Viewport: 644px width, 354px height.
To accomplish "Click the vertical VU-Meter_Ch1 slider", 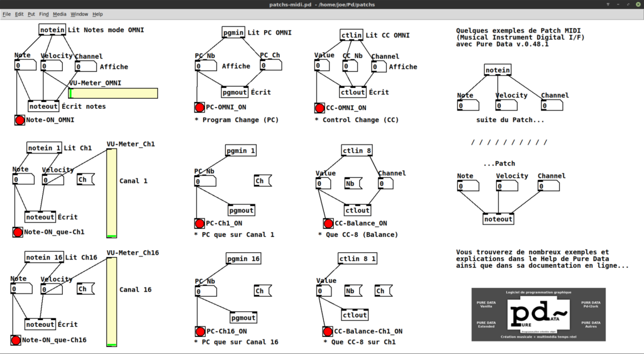I will click(x=112, y=194).
